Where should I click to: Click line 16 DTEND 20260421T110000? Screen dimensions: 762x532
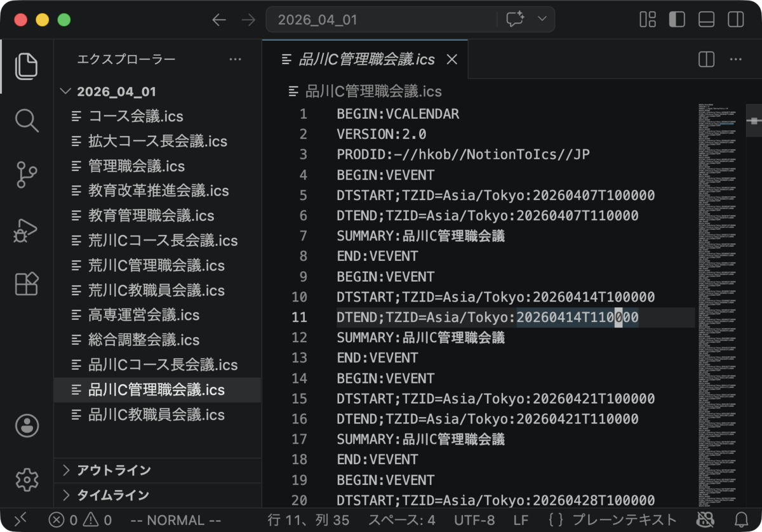pos(488,419)
